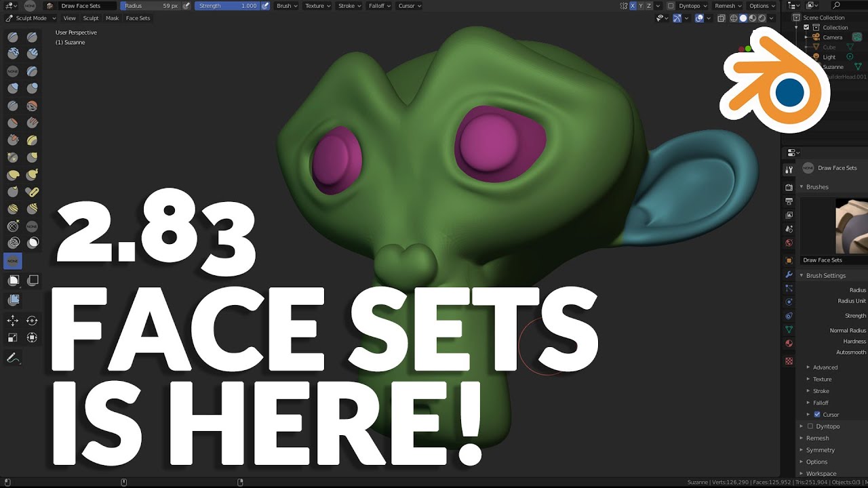Open the Texture properties checker tab
Viewport: 868px width, 488px height.
(x=789, y=361)
